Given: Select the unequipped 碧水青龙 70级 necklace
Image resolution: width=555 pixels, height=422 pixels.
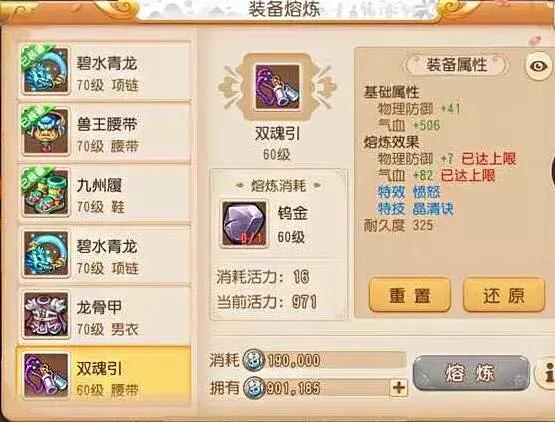Looking at the screenshot, I should pyautogui.click(x=104, y=253).
